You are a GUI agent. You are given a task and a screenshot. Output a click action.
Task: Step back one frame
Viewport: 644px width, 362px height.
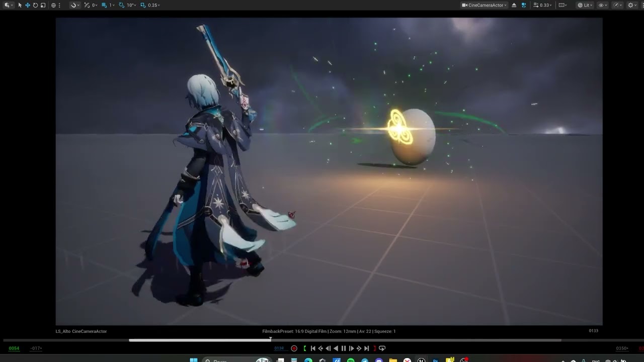tap(328, 348)
